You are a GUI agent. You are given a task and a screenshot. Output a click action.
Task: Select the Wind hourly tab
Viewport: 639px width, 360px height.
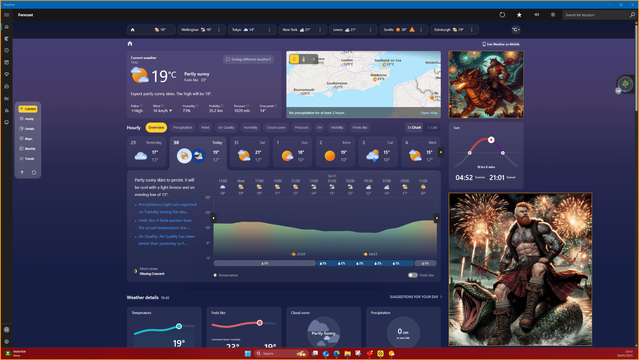pyautogui.click(x=205, y=128)
